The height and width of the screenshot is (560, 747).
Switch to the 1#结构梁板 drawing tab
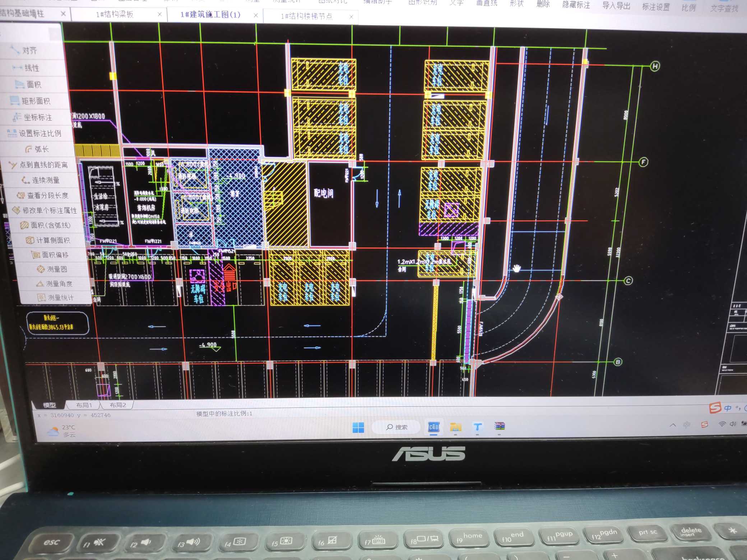click(115, 14)
